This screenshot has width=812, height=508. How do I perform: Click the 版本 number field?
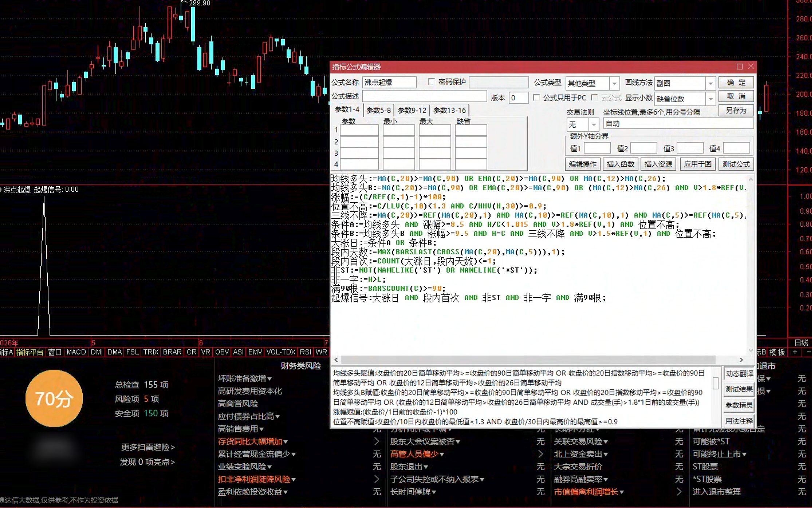(x=519, y=98)
